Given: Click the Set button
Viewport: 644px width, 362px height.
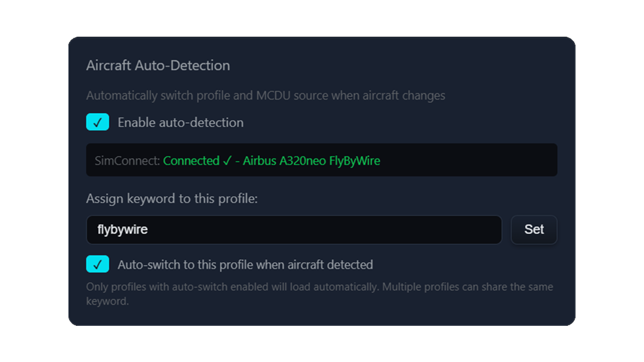Looking at the screenshot, I should click(534, 230).
